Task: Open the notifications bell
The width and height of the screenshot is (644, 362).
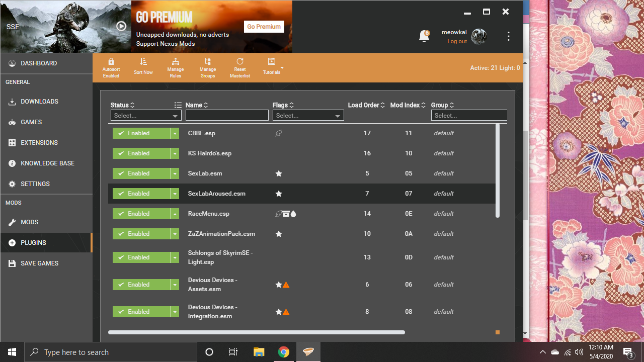Action: (424, 36)
